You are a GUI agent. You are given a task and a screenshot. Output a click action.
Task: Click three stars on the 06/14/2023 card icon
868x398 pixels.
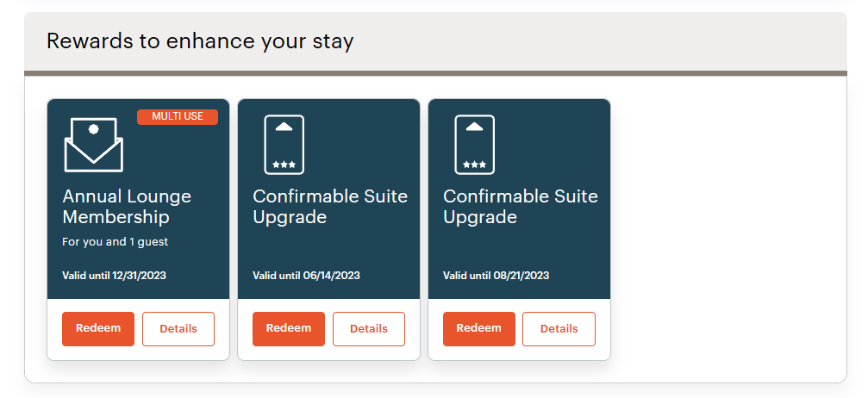(284, 164)
